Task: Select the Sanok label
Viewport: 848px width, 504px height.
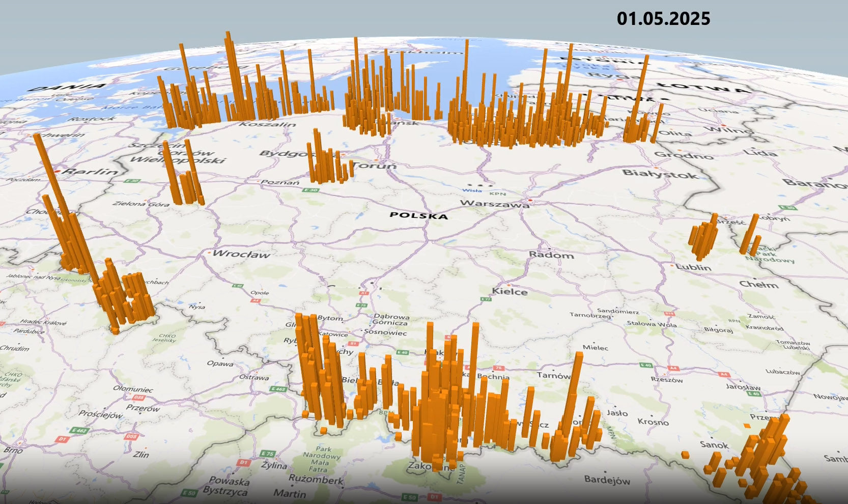Action: 714,445
